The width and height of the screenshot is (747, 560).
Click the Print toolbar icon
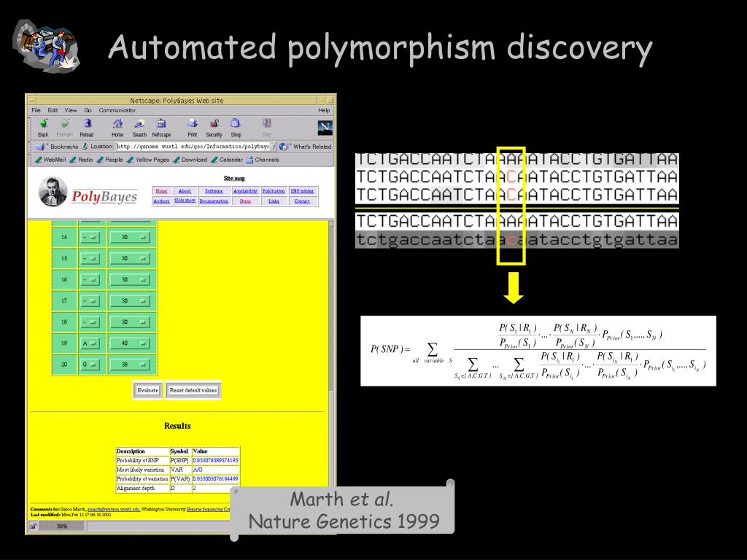pos(193,124)
